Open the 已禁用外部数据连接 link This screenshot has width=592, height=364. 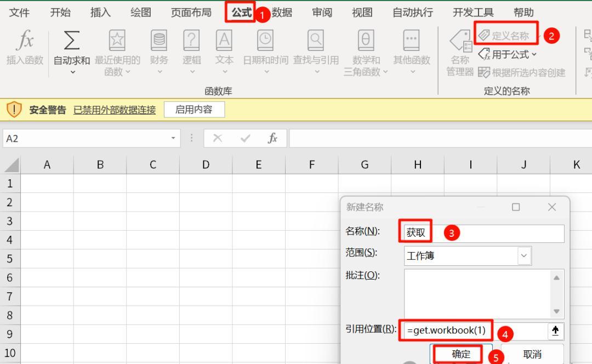(x=115, y=110)
